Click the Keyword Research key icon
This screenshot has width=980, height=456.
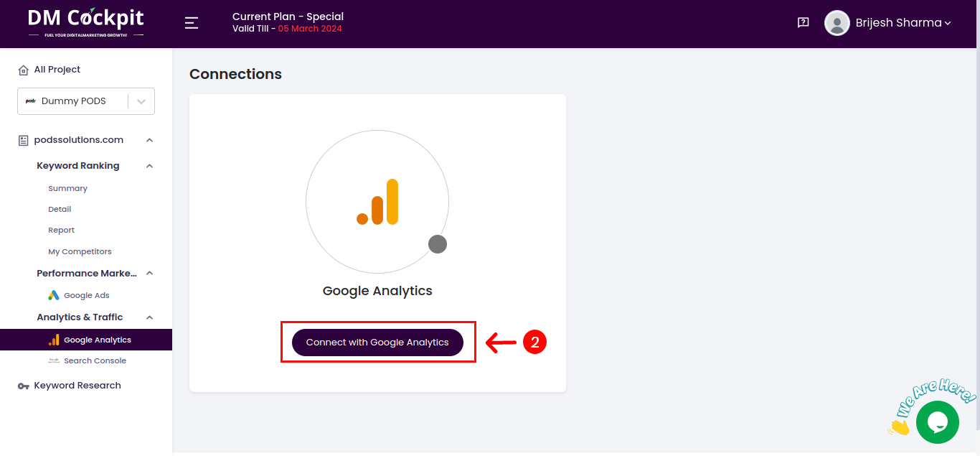22,385
